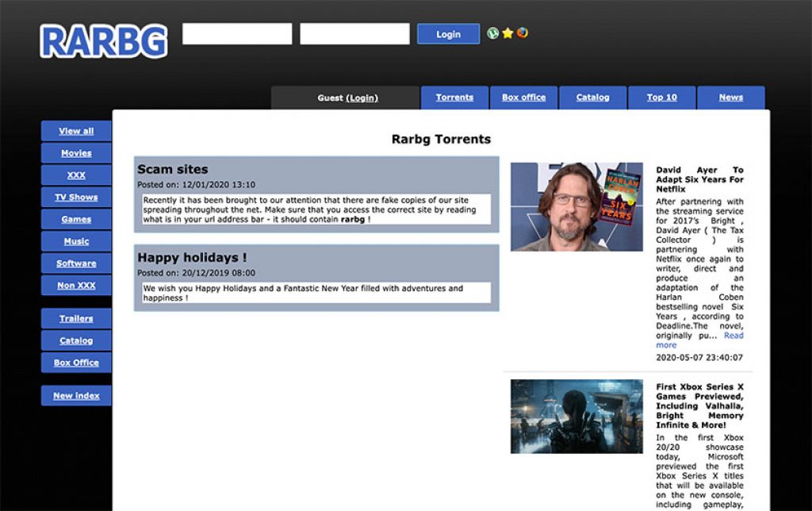Open TV Shows category
This screenshot has height=511, width=812.
[x=76, y=197]
